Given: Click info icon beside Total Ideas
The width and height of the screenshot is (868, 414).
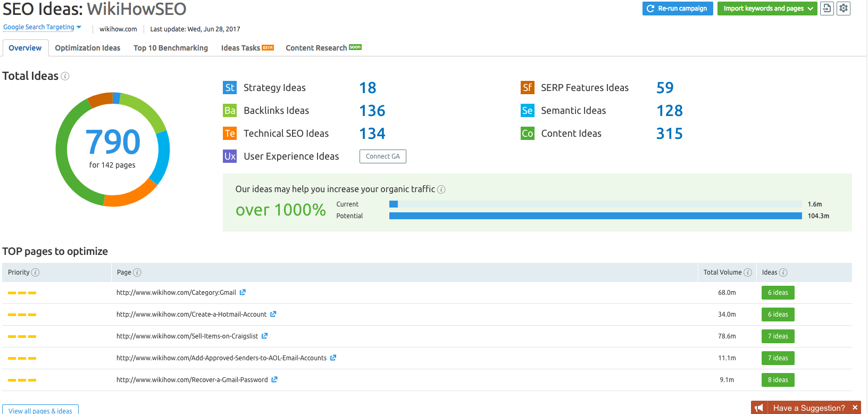Looking at the screenshot, I should [x=65, y=76].
